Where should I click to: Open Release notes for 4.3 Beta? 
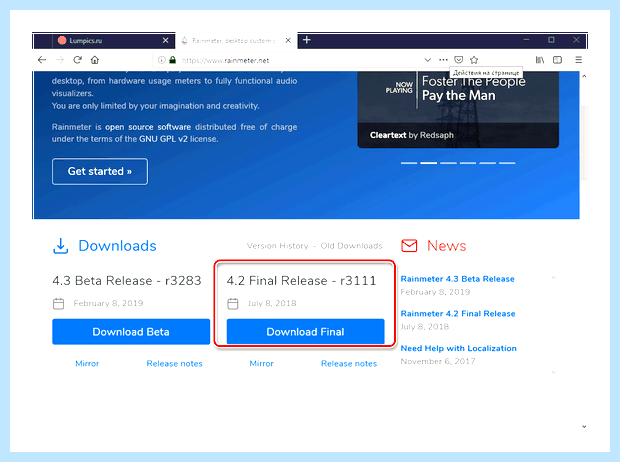point(174,364)
